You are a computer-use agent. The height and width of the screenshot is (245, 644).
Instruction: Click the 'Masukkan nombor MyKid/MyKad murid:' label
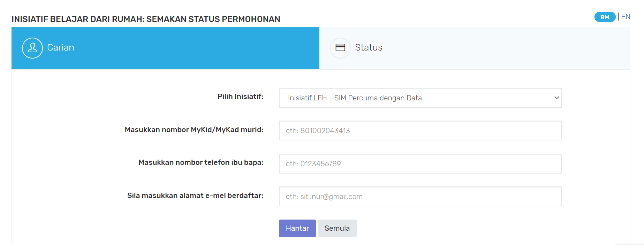(194, 130)
